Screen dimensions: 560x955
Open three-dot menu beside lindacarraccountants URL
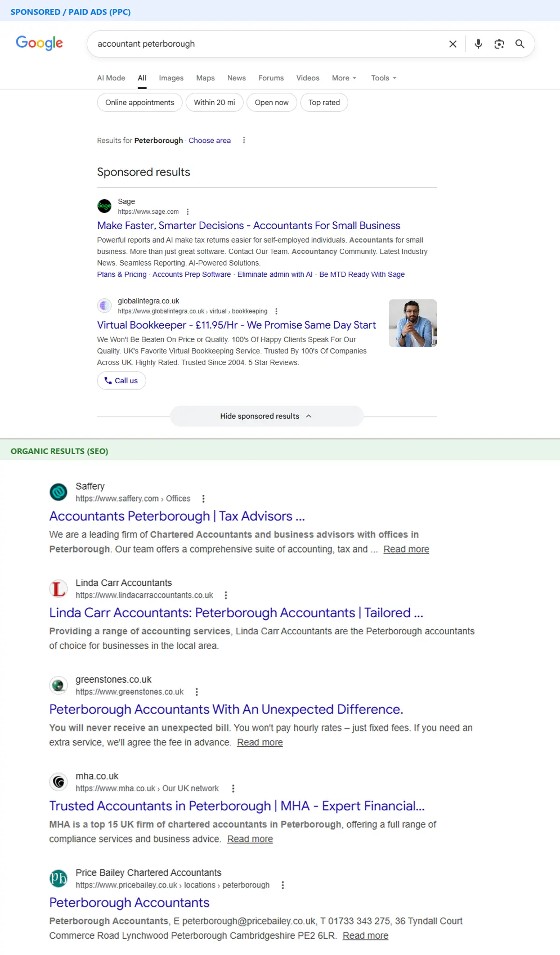point(226,595)
